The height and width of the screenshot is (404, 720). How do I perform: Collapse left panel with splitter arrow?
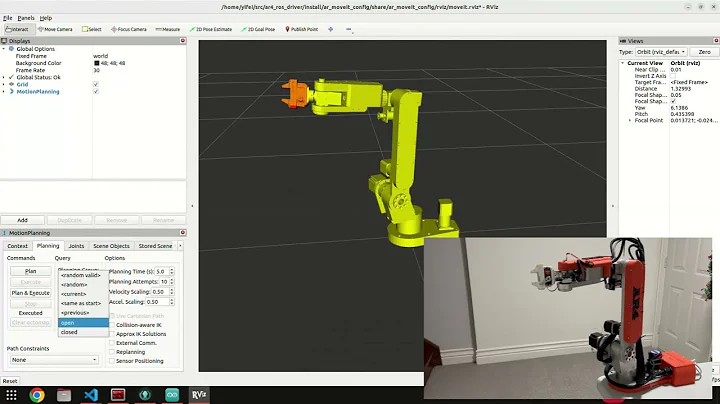(192, 206)
